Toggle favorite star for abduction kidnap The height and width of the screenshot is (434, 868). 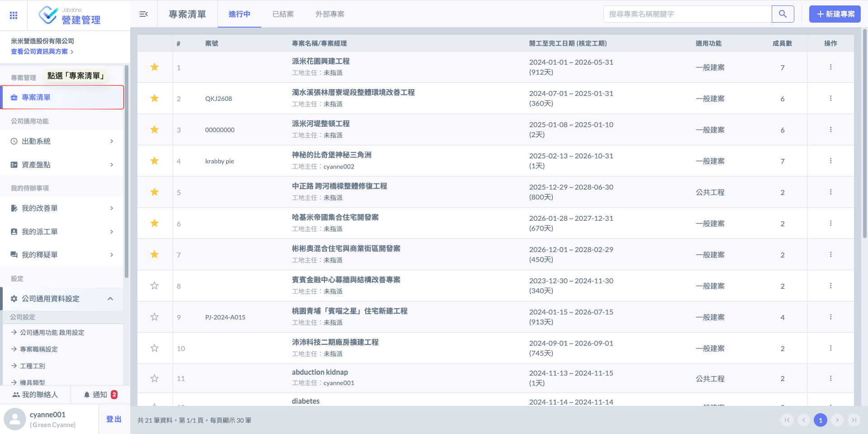point(155,378)
